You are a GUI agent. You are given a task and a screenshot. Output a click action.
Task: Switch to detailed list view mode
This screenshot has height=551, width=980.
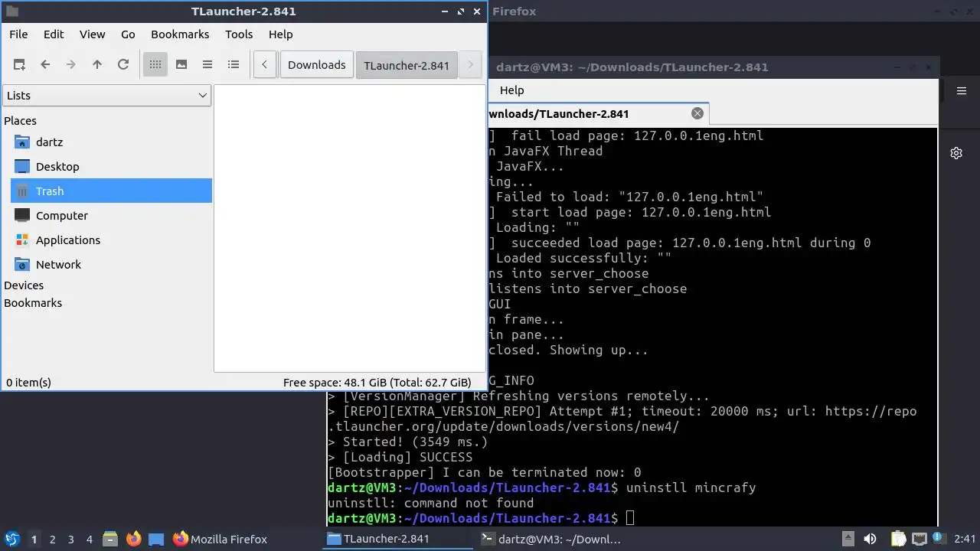click(234, 65)
